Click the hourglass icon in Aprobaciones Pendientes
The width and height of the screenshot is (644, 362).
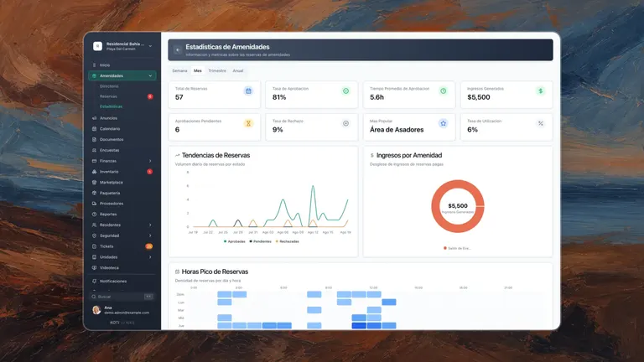click(x=248, y=123)
